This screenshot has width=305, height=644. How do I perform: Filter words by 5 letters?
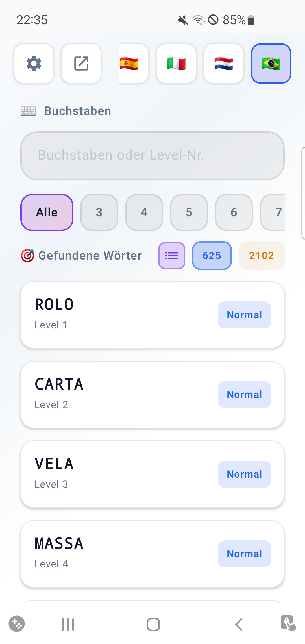point(189,212)
